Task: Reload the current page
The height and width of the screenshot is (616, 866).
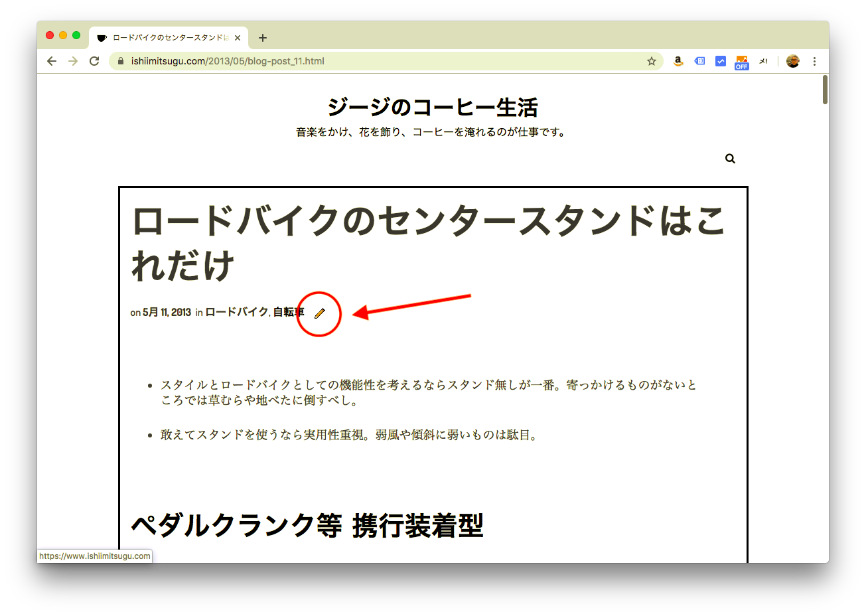Action: [94, 60]
